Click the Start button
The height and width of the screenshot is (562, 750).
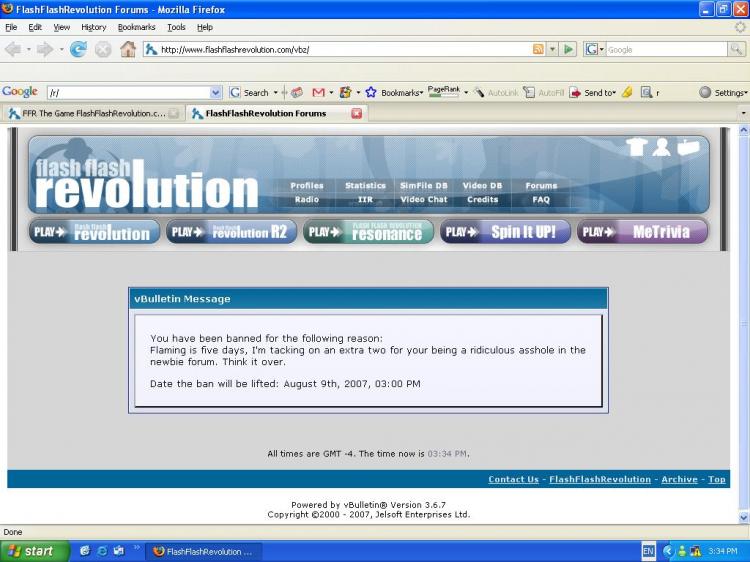click(x=34, y=551)
